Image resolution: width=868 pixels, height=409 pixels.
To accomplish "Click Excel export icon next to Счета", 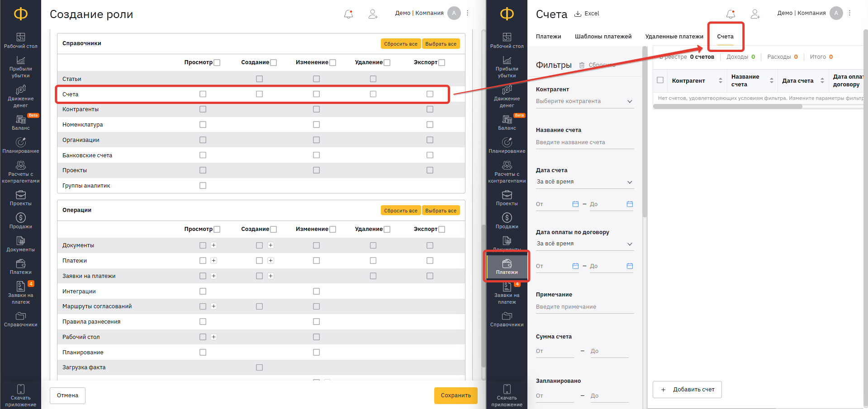I will click(578, 14).
